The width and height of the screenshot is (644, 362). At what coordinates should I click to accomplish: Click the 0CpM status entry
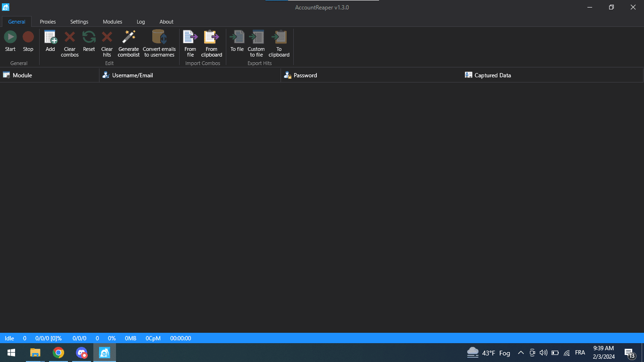click(x=153, y=338)
